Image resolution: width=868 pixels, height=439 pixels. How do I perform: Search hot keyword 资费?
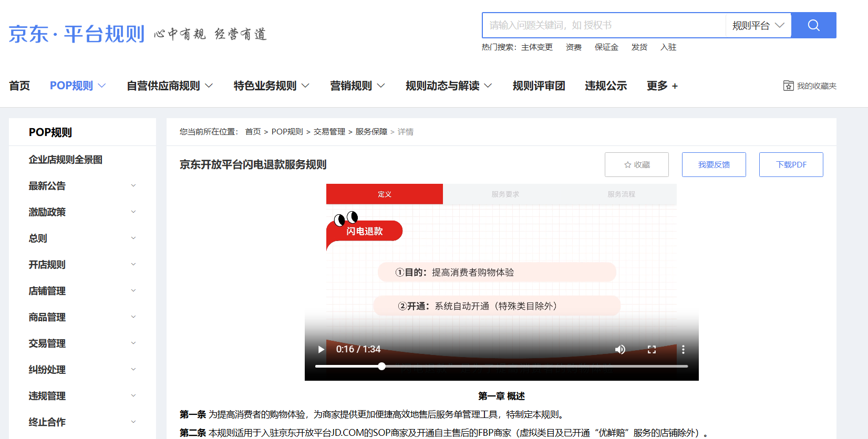[x=574, y=47]
